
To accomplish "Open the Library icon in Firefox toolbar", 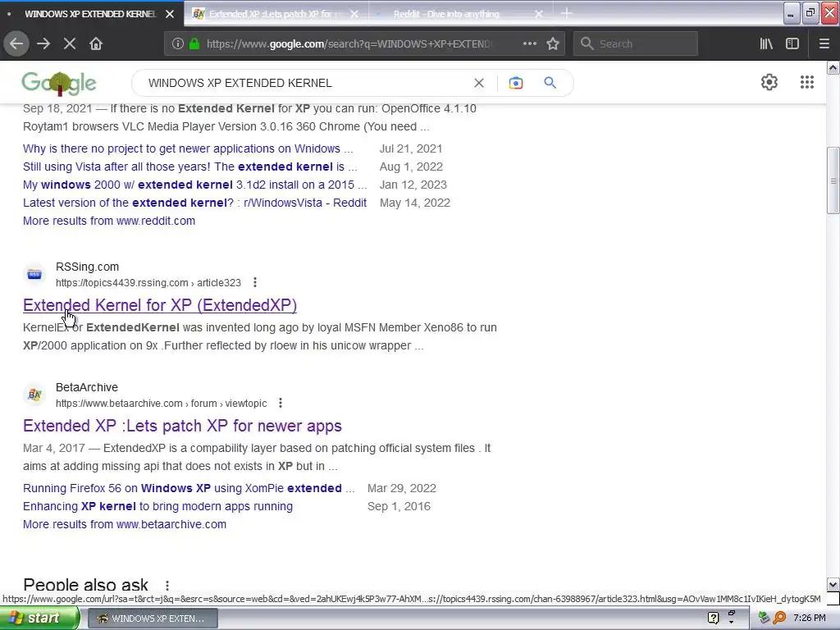I will coord(766,44).
